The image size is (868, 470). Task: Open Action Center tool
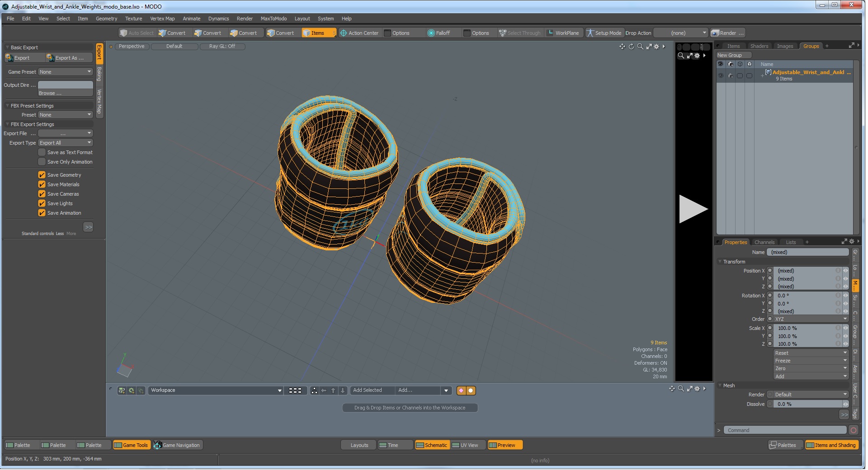tap(359, 33)
